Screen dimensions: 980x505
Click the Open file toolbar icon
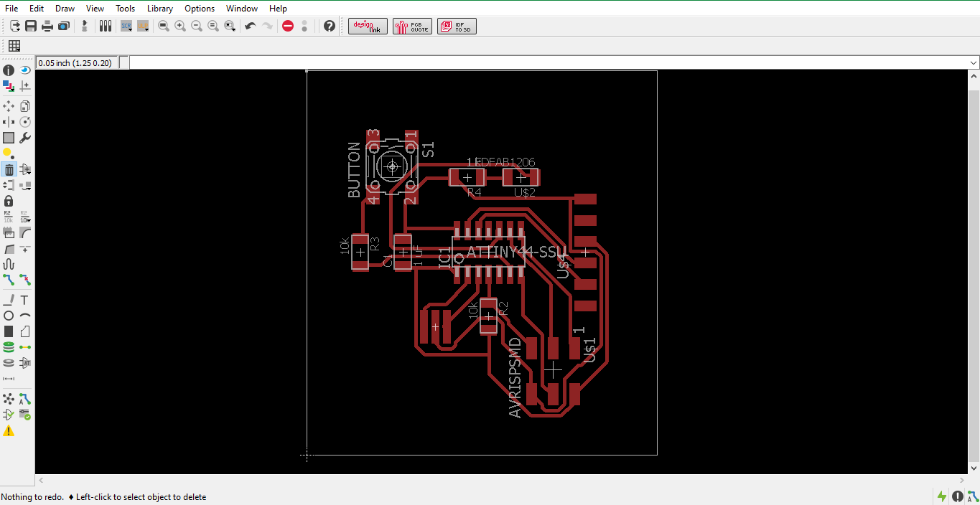click(14, 26)
